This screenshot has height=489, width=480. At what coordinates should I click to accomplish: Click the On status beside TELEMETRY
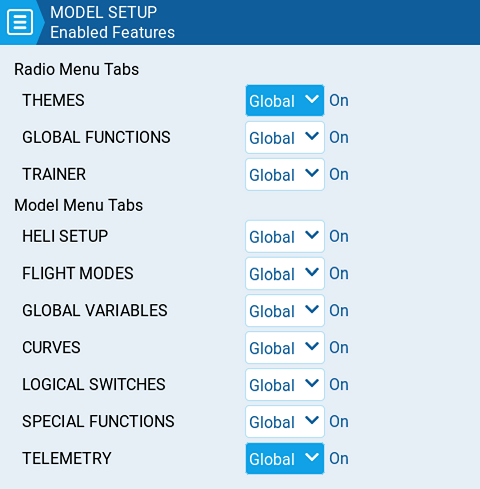pos(339,458)
